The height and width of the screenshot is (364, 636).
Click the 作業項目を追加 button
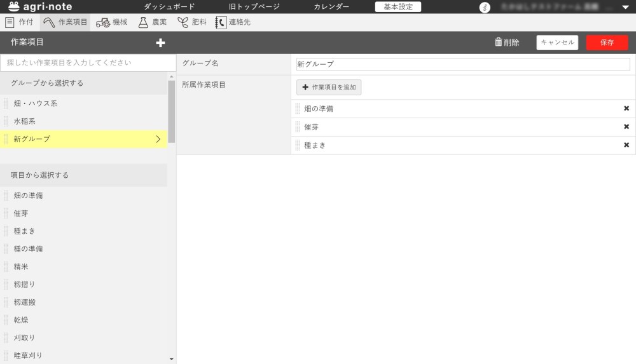tap(329, 87)
